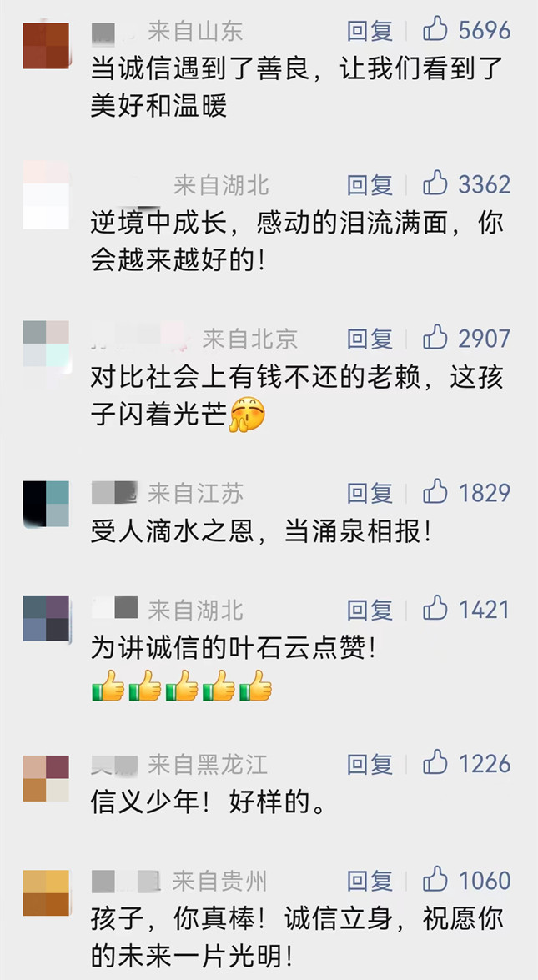Screen dimensions: 538x980
Task: Tap thumbs-up icon beside 1829
Action: (x=435, y=492)
